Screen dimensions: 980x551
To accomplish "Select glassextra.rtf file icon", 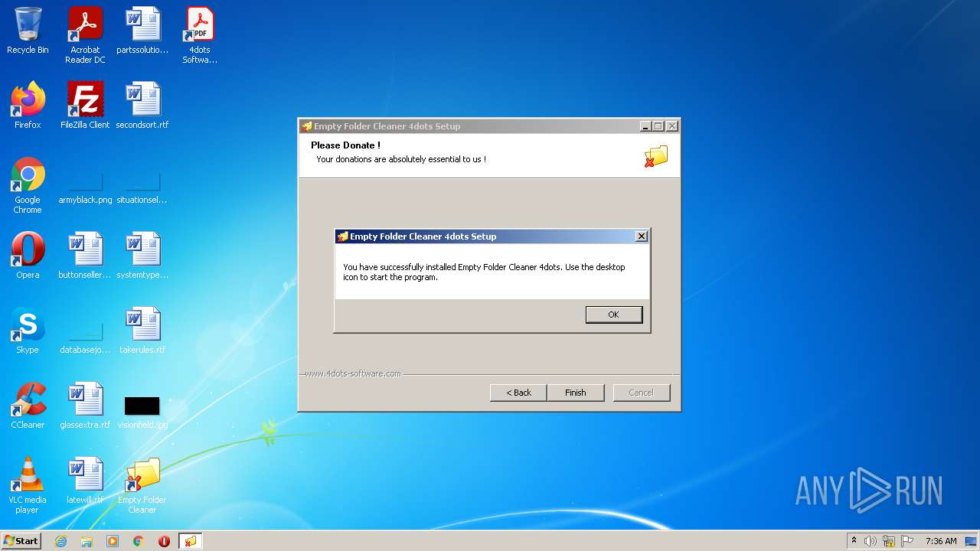I will [x=85, y=406].
